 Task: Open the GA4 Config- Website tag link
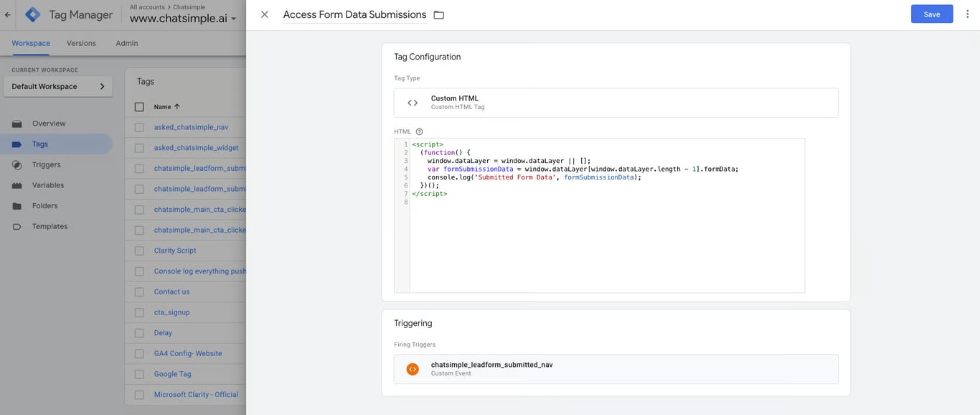(188, 353)
